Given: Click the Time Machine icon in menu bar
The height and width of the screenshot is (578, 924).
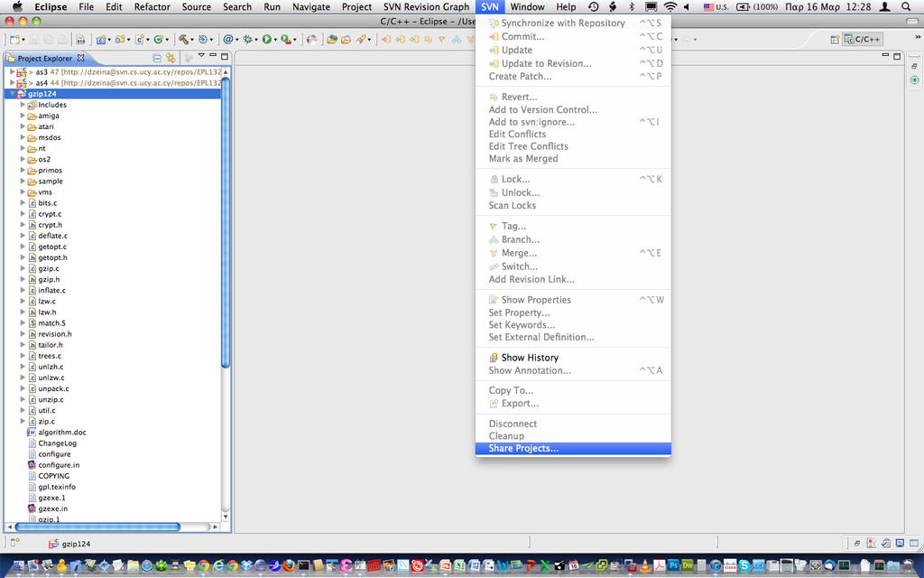Looking at the screenshot, I should [x=594, y=7].
